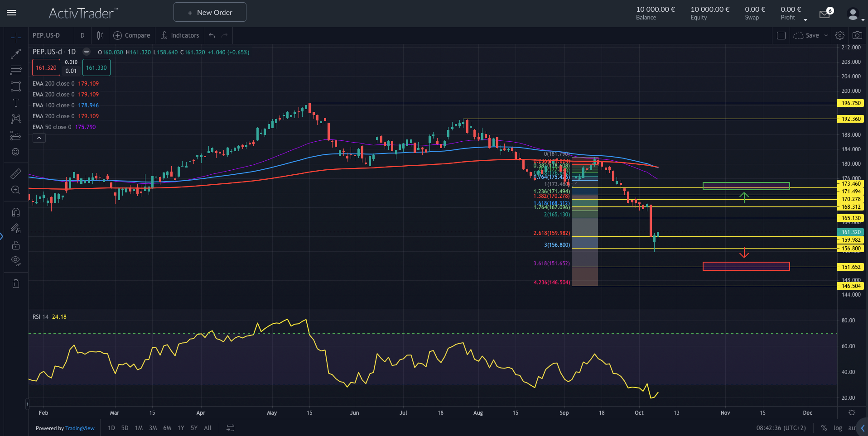Open the mail inbox with 6 notifications
Image resolution: width=868 pixels, height=436 pixels.
pos(825,14)
